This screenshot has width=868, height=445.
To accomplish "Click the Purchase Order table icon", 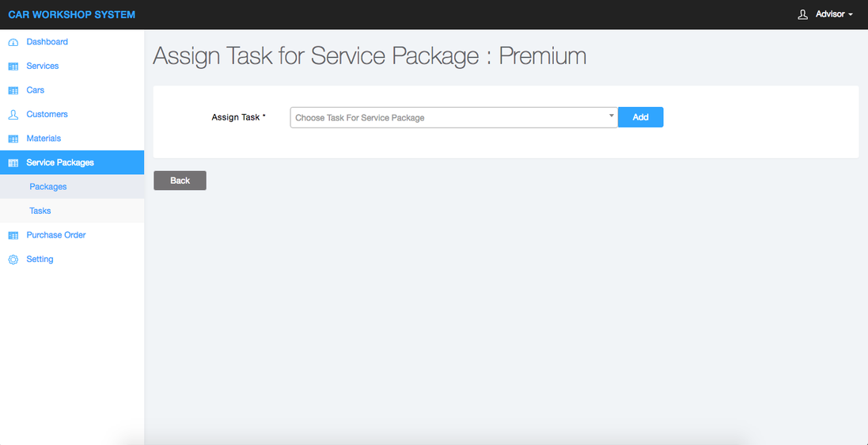I will [13, 235].
